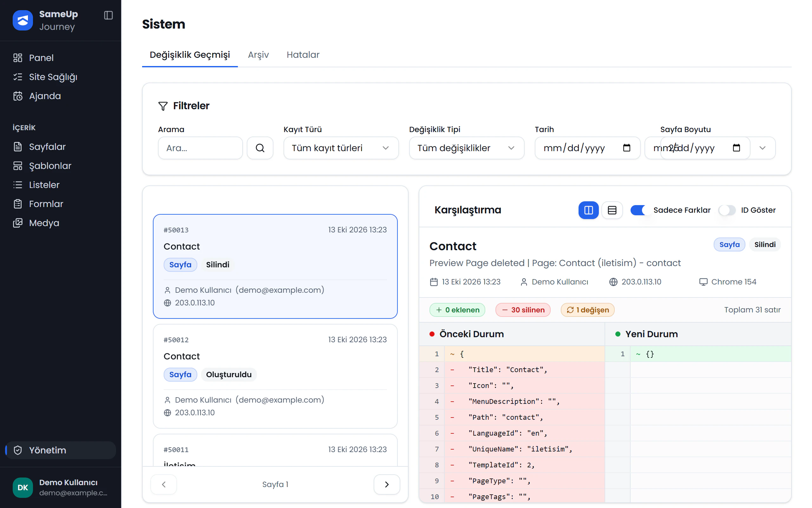The image size is (812, 508).
Task: Go to the previous page arrow
Action: (x=164, y=484)
